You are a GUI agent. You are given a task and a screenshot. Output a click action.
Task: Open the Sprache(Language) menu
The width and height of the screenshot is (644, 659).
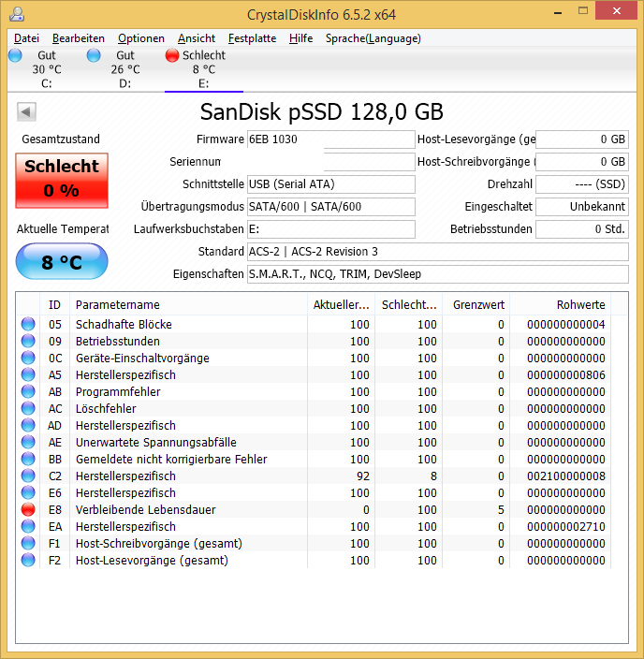point(373,38)
